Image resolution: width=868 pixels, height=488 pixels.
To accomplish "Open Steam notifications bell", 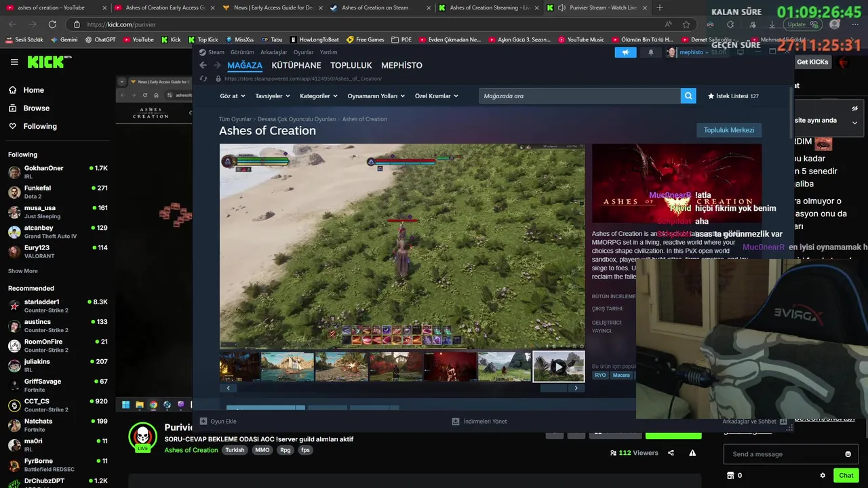I will [651, 52].
